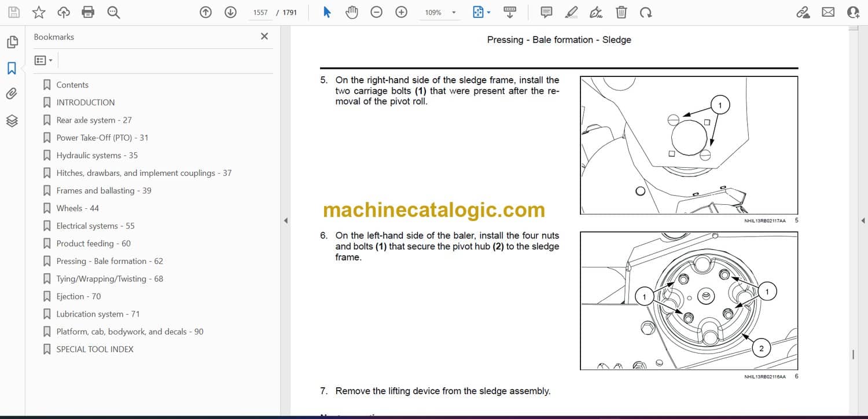This screenshot has height=419, width=868.
Task: Open the zoom level dropdown
Action: point(454,13)
